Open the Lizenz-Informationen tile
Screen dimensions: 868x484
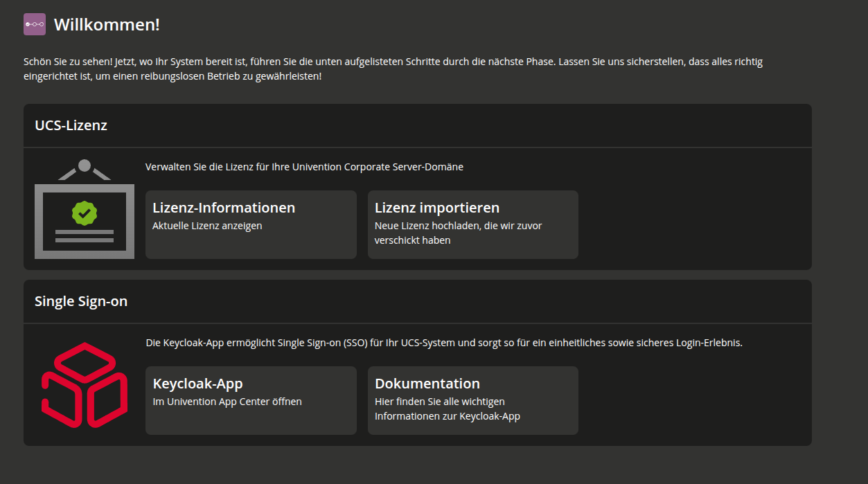coord(251,224)
